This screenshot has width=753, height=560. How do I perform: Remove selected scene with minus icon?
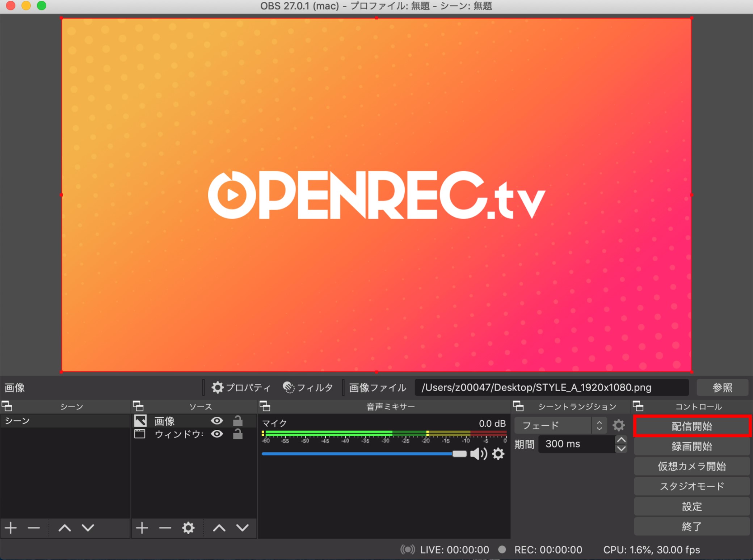(x=34, y=528)
